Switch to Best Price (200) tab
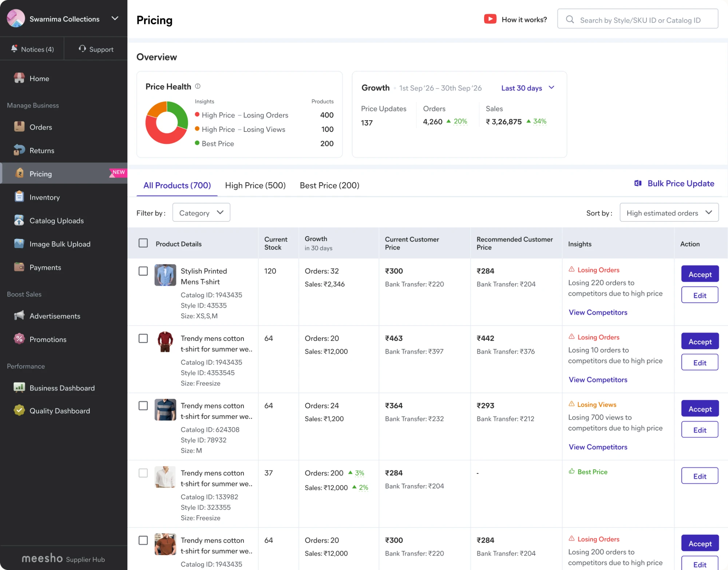728x570 pixels. tap(329, 185)
